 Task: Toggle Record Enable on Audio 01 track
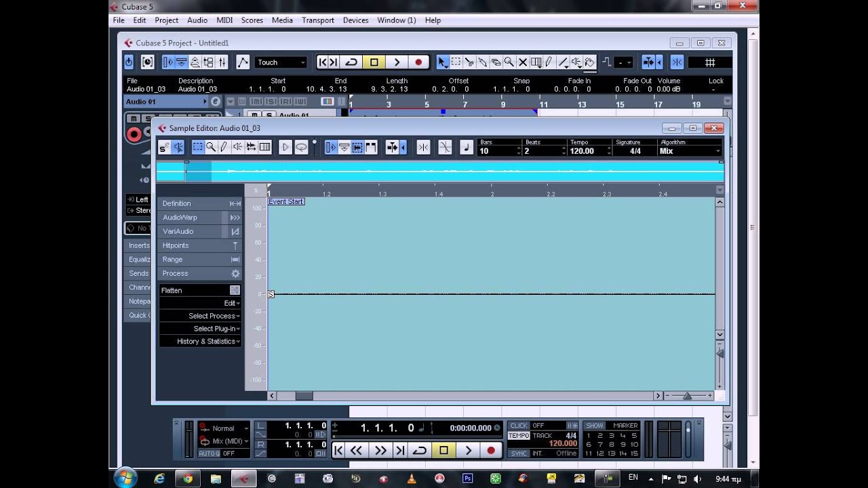pyautogui.click(x=134, y=134)
